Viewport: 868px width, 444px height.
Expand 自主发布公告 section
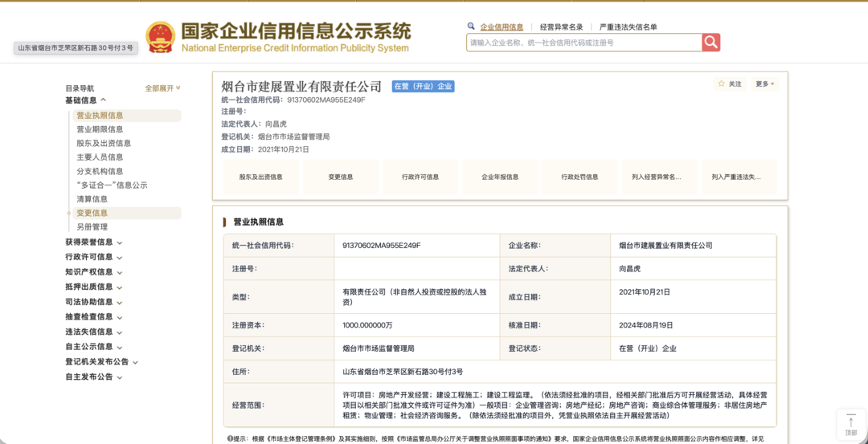point(93,377)
